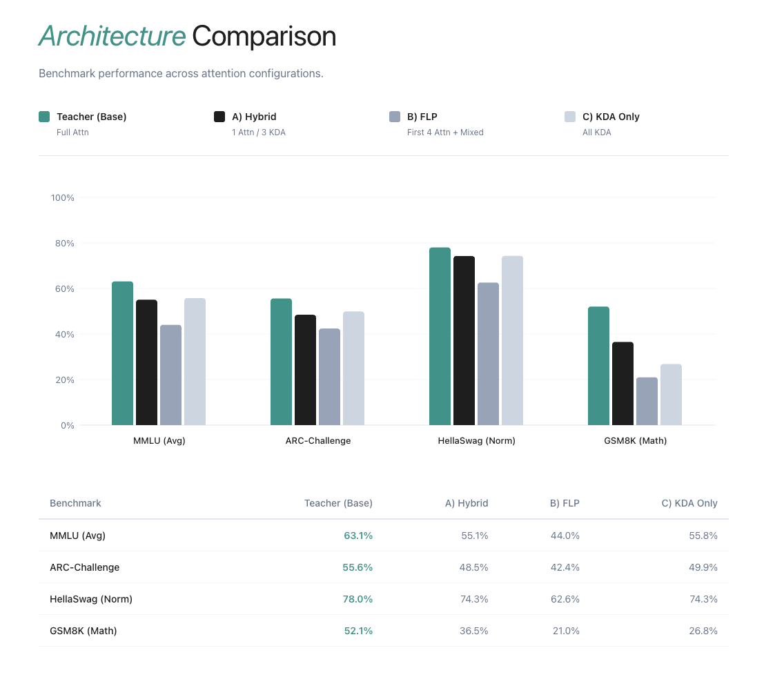Click the ARC-Challenge x-axis label
Image resolution: width=784 pixels, height=677 pixels.
(x=318, y=440)
